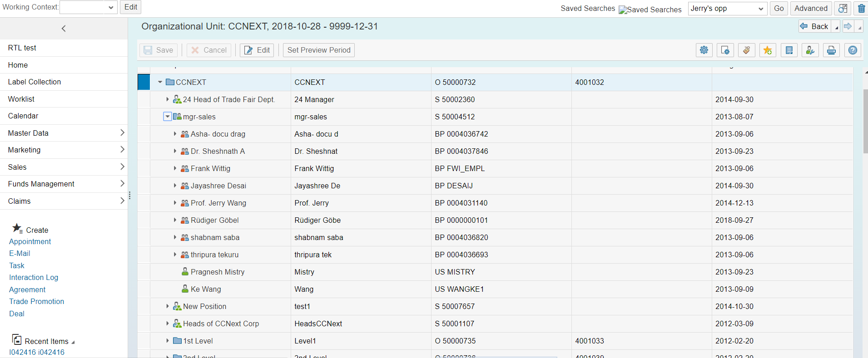
Task: Click the tag label icon
Action: point(746,50)
